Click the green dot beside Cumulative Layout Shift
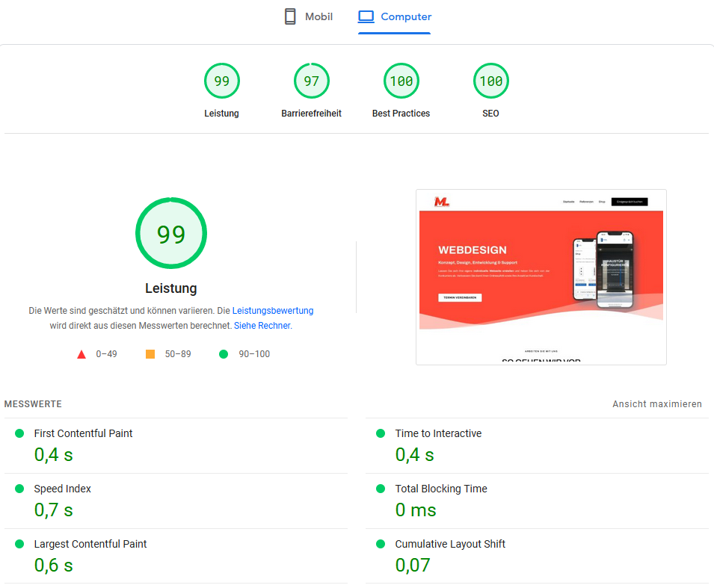714x588 pixels. [381, 544]
